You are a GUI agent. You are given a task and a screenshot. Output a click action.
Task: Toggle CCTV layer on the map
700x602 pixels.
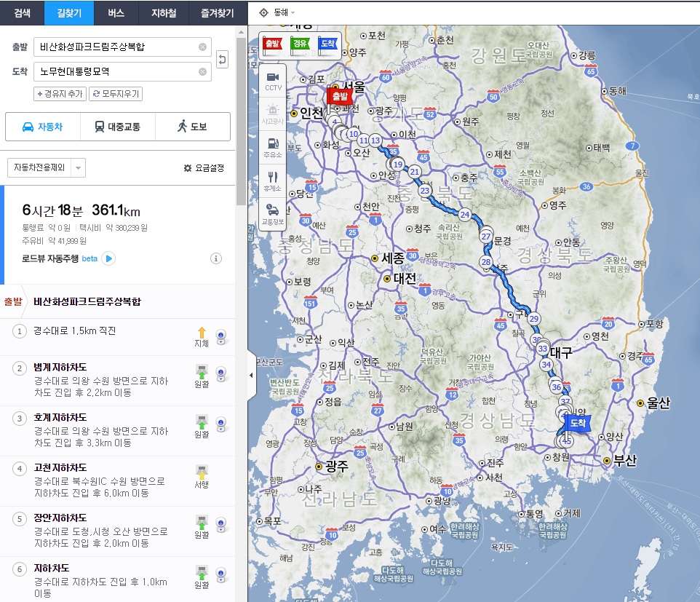(273, 80)
